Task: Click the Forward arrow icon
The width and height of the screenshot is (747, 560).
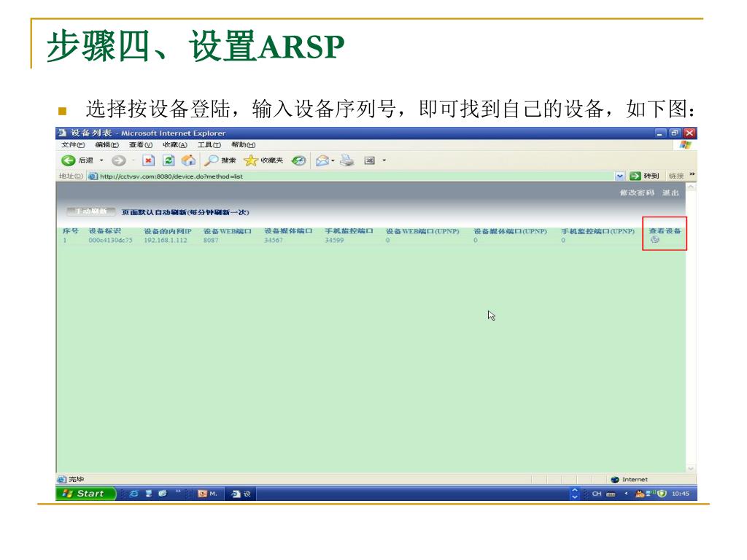Action: click(118, 160)
